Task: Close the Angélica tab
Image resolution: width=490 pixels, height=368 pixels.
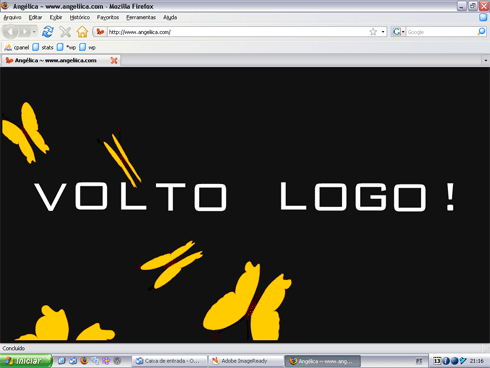Action: tap(114, 60)
